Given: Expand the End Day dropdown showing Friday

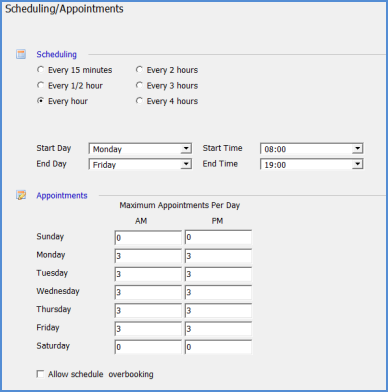Looking at the screenshot, I should click(140, 164).
